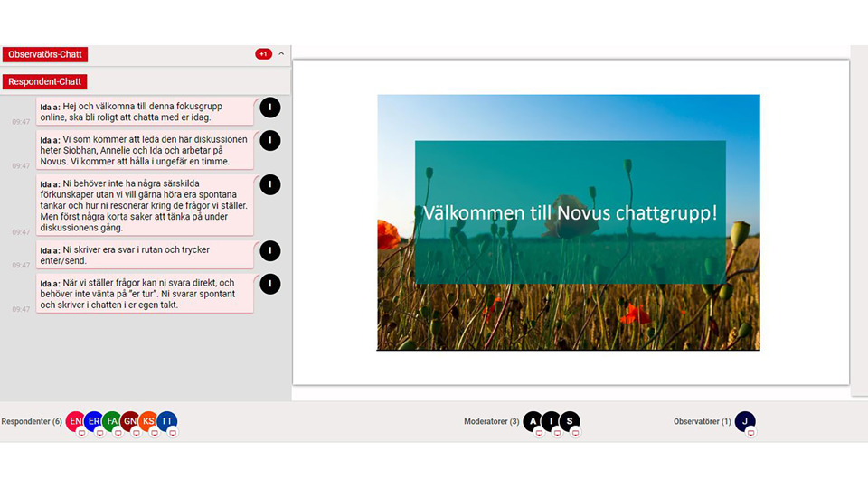868x488 pixels.
Task: Click the device icon under moderator I
Action: [x=557, y=433]
